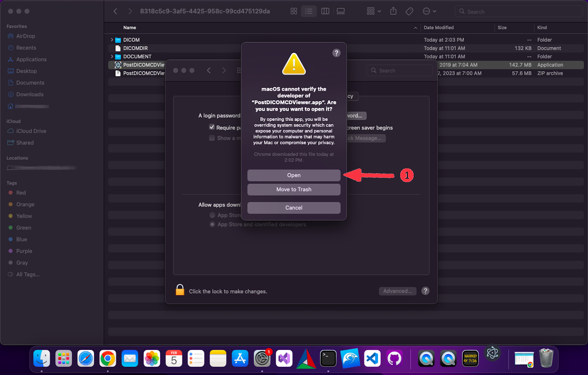Enable the Show a message checkbox

pyautogui.click(x=212, y=138)
